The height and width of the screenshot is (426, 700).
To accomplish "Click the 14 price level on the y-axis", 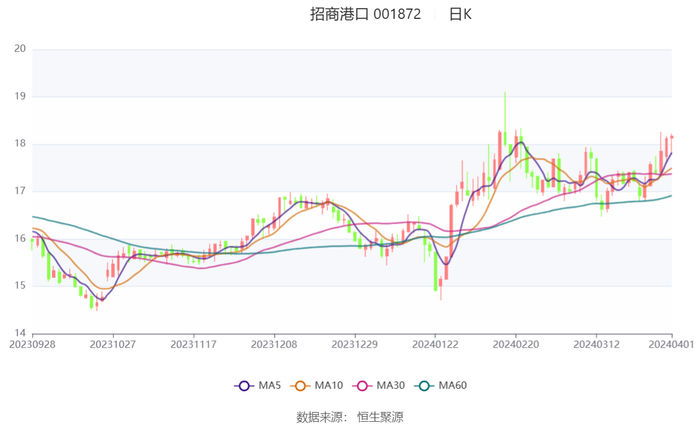I will coord(19,333).
